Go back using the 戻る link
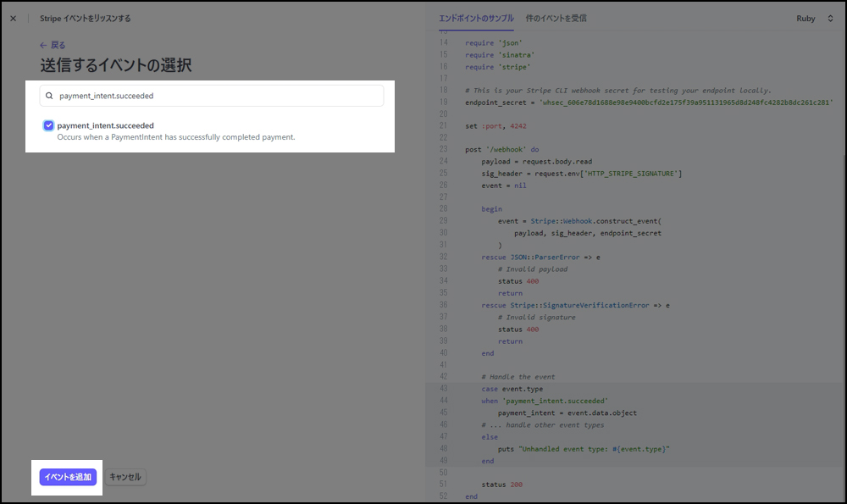The width and height of the screenshot is (847, 504). [53, 45]
